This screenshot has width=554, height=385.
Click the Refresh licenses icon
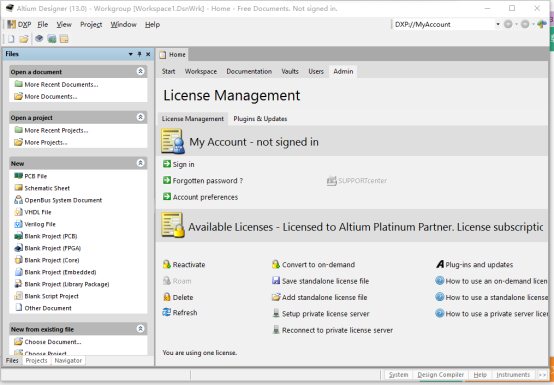[x=167, y=312]
